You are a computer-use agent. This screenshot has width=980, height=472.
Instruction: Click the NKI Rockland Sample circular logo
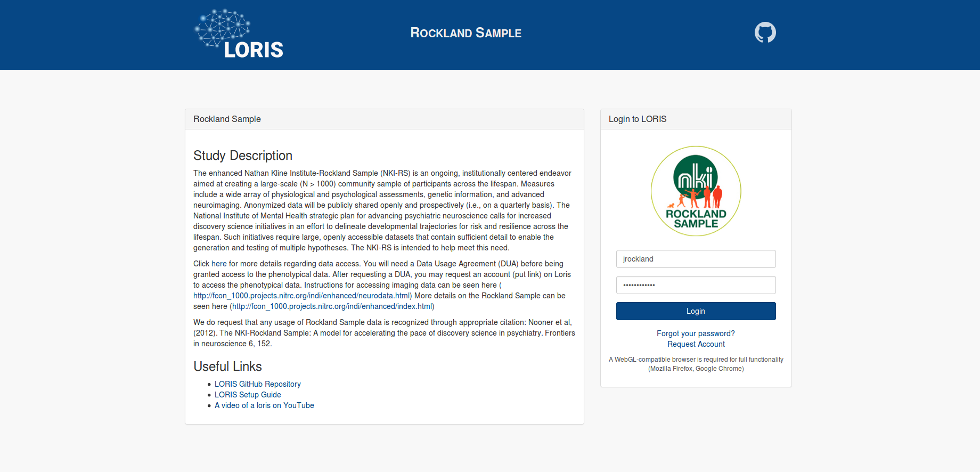click(696, 191)
